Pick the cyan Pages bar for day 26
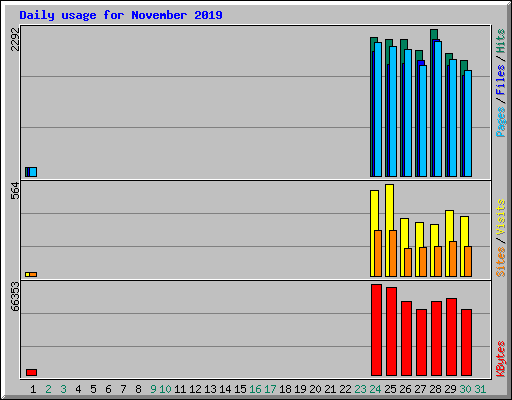512x400 pixels. 408,113
